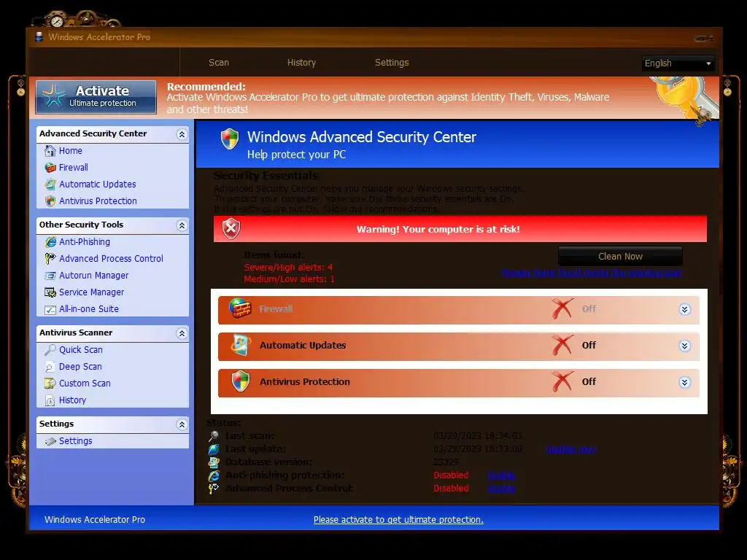This screenshot has height=560, width=747.
Task: Click the Home house icon in sidebar
Action: pyautogui.click(x=50, y=151)
